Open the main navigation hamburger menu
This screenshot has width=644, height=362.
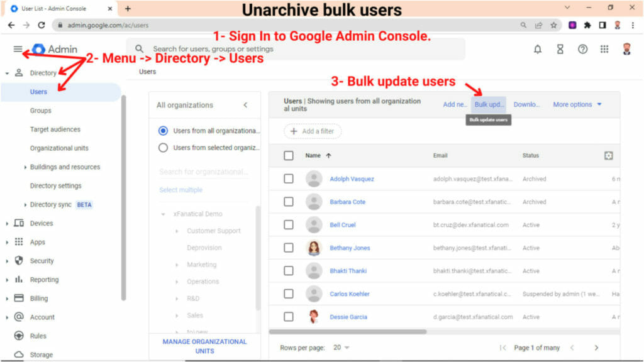[18, 48]
